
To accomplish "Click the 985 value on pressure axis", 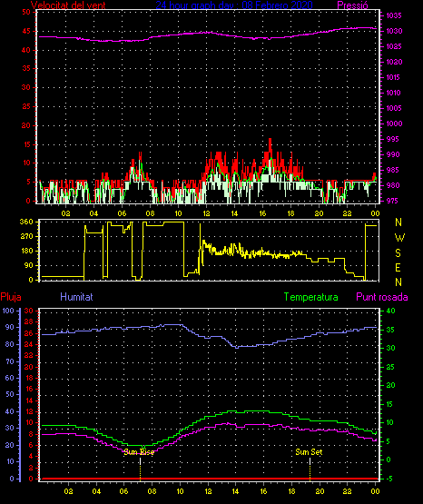I will [x=394, y=170].
